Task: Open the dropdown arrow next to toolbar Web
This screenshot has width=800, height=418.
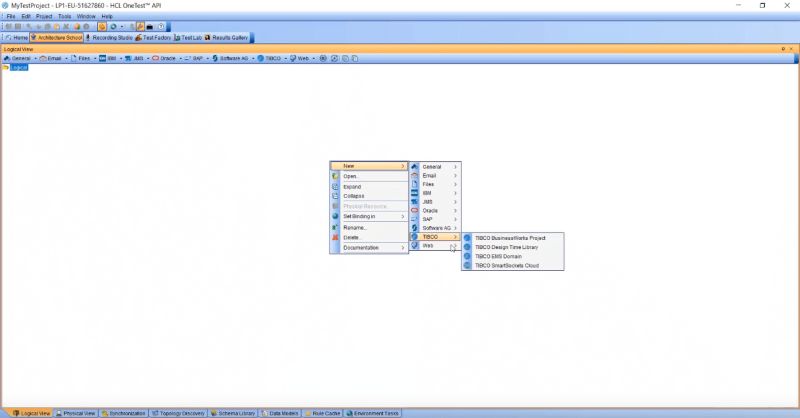Action: tap(314, 59)
